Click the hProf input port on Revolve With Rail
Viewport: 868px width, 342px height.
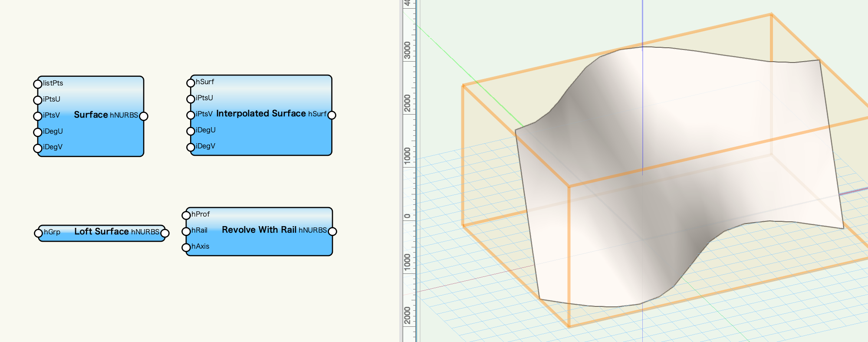point(186,215)
